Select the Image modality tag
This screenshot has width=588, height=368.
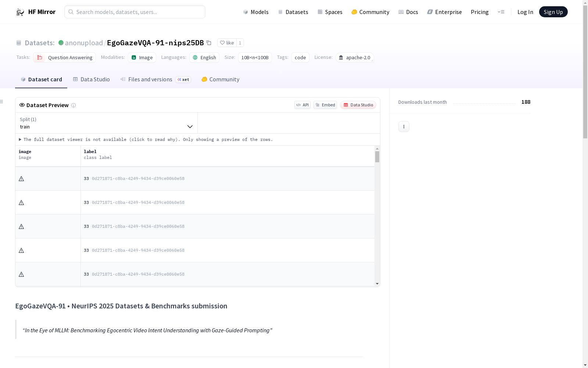(x=142, y=57)
